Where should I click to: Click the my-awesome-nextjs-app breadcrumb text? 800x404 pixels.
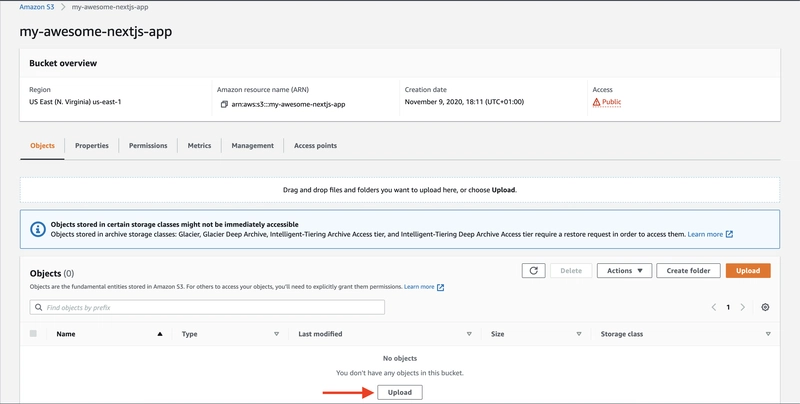pyautogui.click(x=110, y=7)
